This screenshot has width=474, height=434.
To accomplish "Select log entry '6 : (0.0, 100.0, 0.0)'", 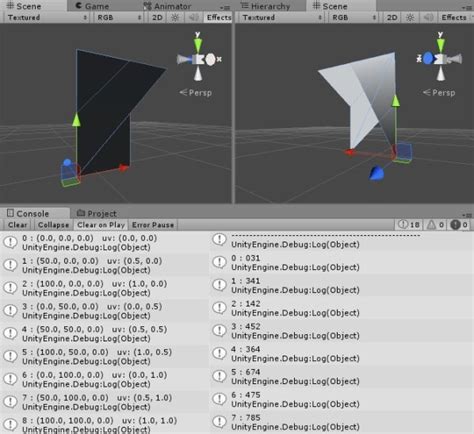I will 105,379.
